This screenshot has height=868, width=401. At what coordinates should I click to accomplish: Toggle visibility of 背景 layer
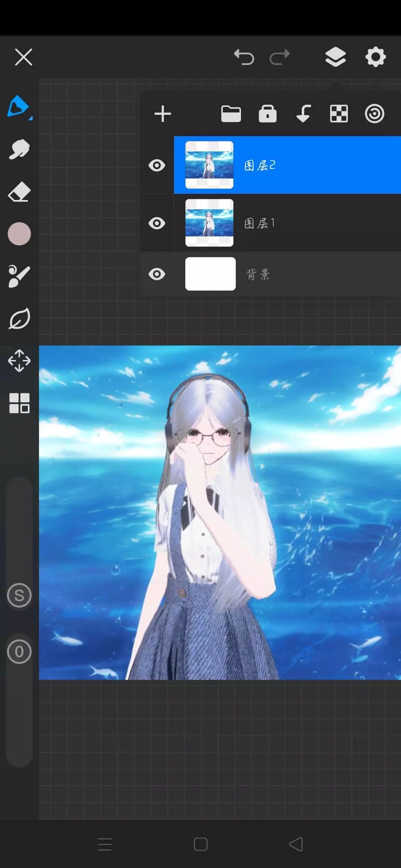pyautogui.click(x=157, y=274)
